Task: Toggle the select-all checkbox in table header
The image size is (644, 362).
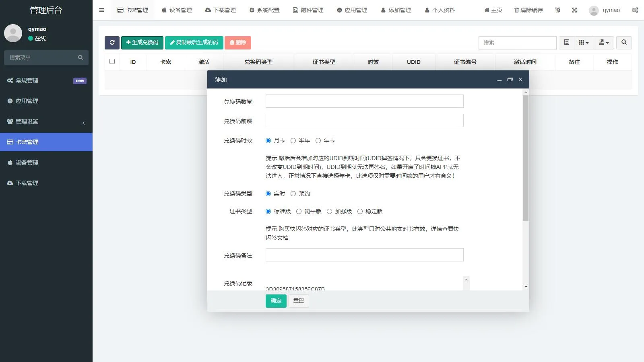Action: pyautogui.click(x=112, y=62)
